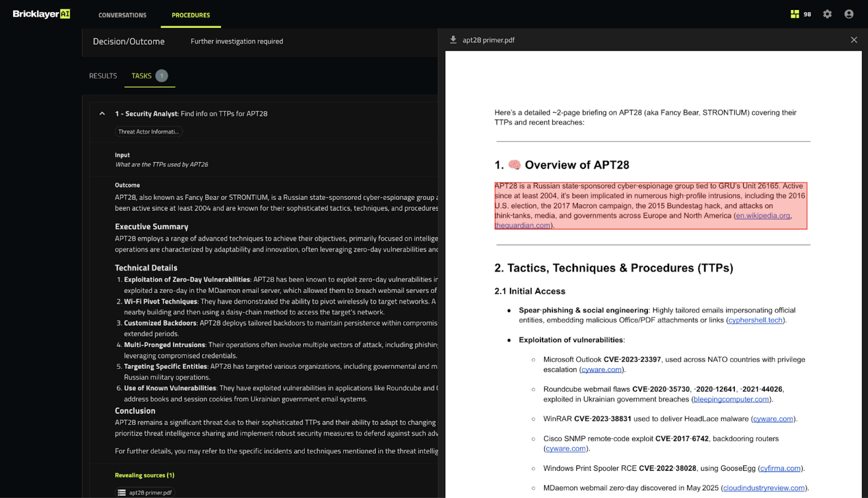This screenshot has width=868, height=498.
Task: Open the user account profile icon
Action: pyautogui.click(x=849, y=14)
